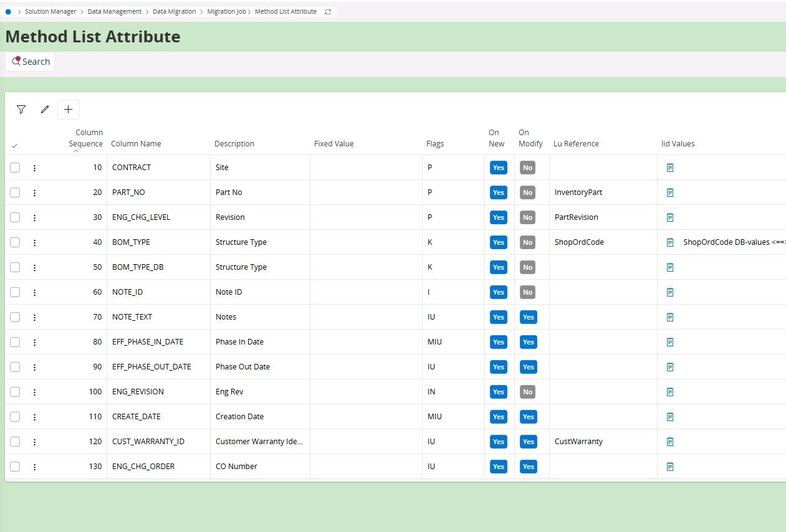Open row menu for ENG_CHG_ORDER row

pos(34,467)
